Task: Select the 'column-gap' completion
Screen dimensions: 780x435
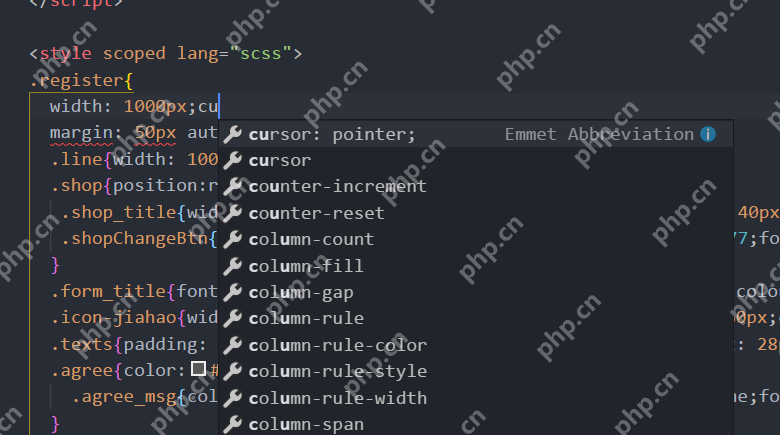Action: pos(476,292)
